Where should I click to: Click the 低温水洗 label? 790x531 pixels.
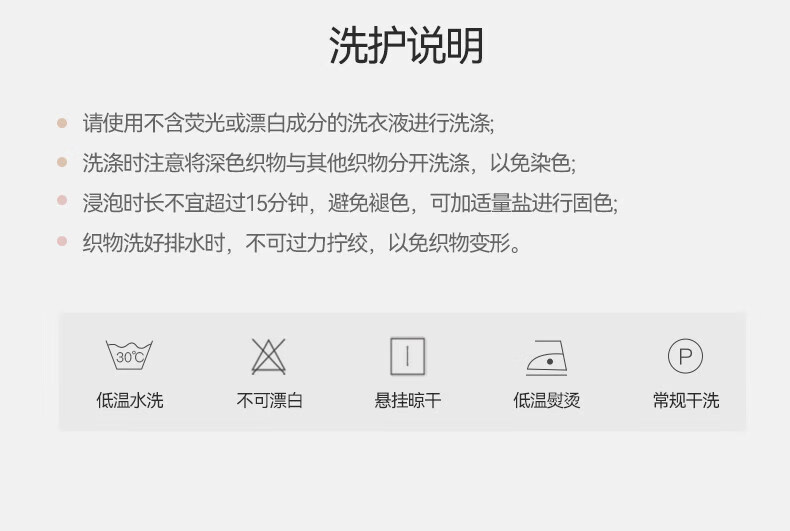coord(129,401)
